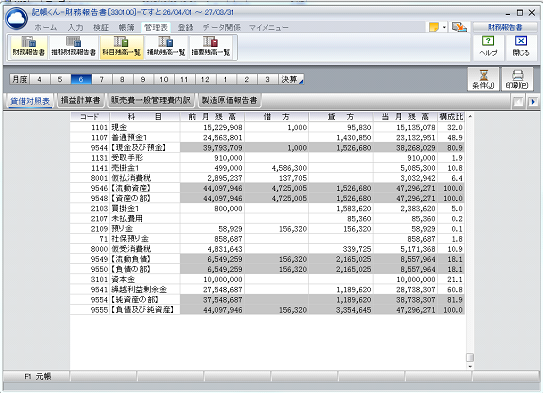Click the tab scroll right arrow

(533, 102)
